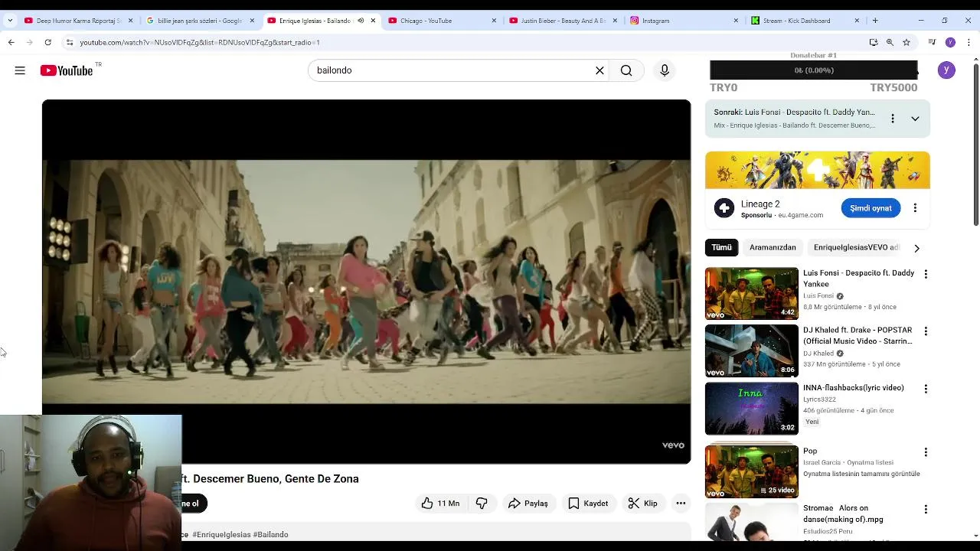Open INNA flashbacks lyric video thumbnail

[751, 408]
